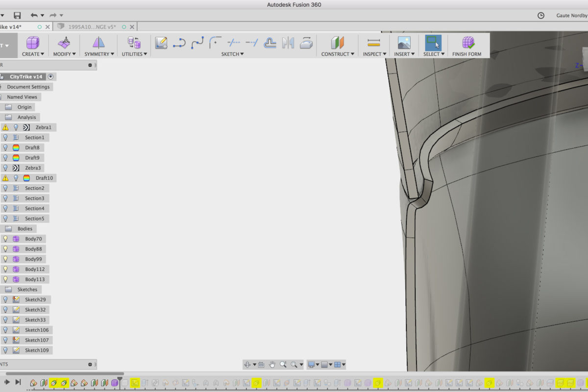
Task: Open the INSERT dropdown menu
Action: coord(404,54)
